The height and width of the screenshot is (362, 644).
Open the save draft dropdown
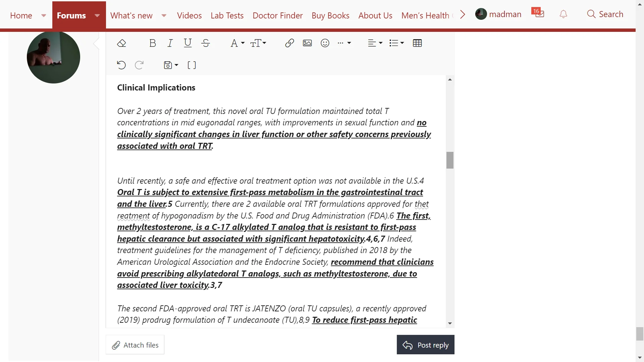171,65
